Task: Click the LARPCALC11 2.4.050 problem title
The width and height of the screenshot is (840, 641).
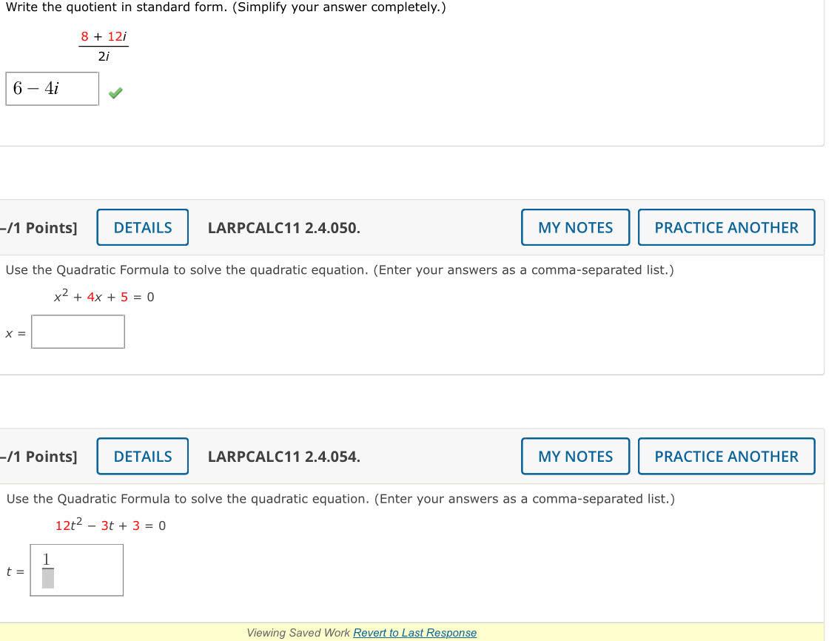Action: coord(284,228)
